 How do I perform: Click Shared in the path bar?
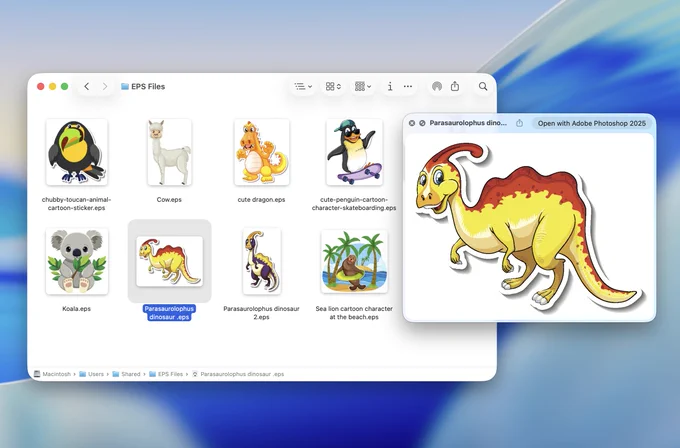(126, 374)
